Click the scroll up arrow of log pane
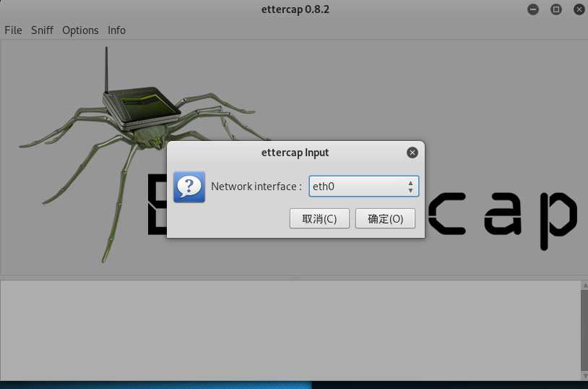Screen dimensions: 588x389 (584, 286)
